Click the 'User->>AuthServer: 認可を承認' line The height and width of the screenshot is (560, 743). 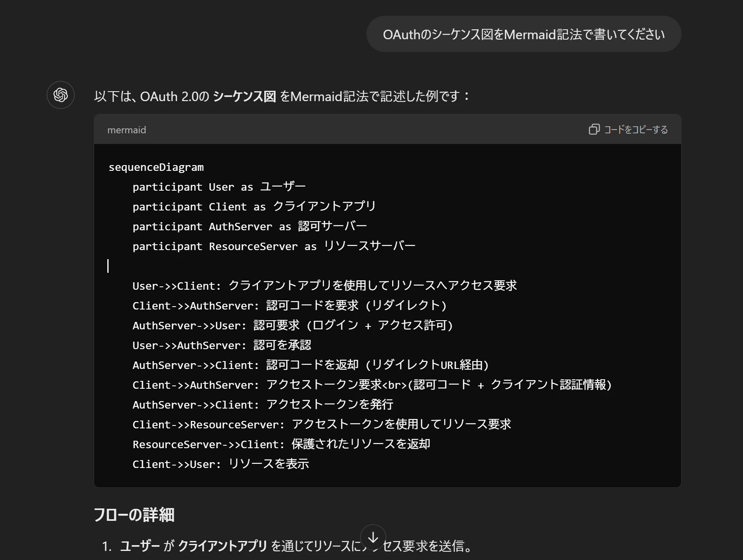coord(222,345)
